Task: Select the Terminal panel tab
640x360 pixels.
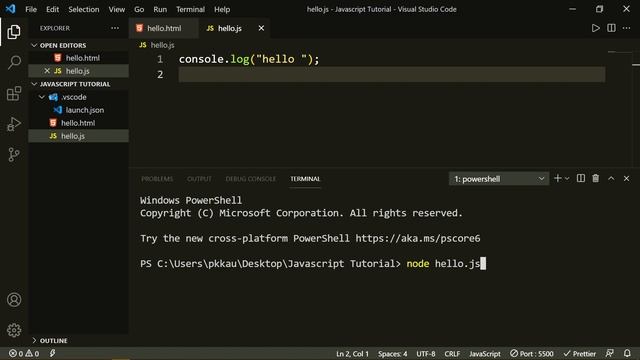Action: tap(305, 179)
